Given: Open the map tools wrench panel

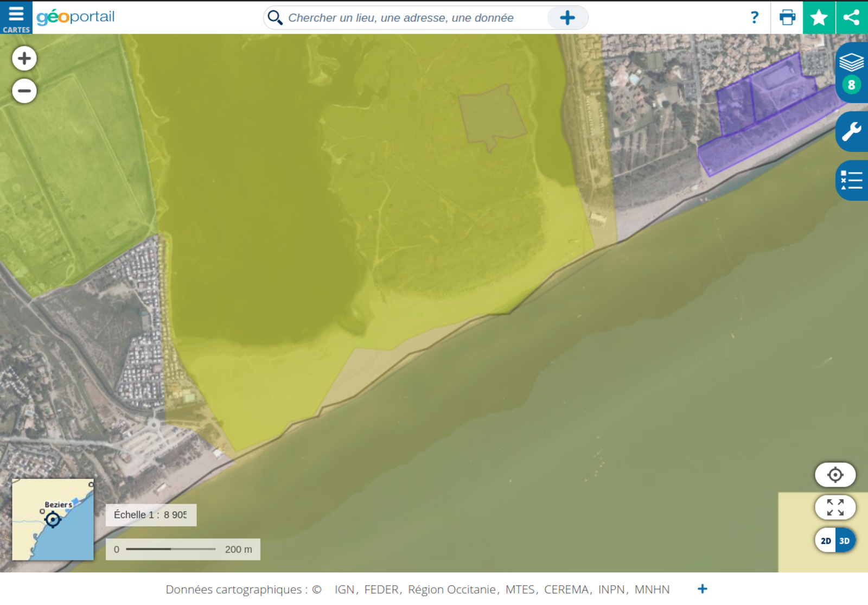Looking at the screenshot, I should pos(851,132).
